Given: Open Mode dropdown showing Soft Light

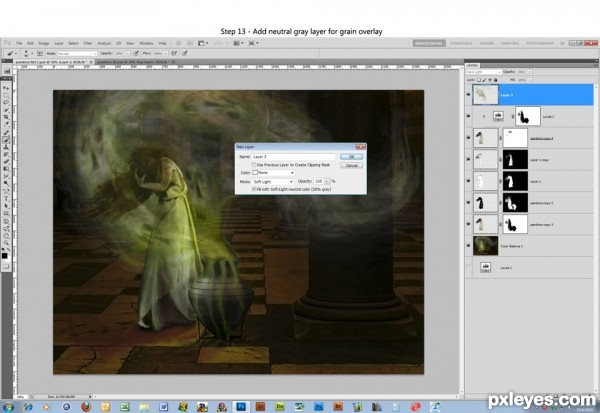Looking at the screenshot, I should pos(273,182).
